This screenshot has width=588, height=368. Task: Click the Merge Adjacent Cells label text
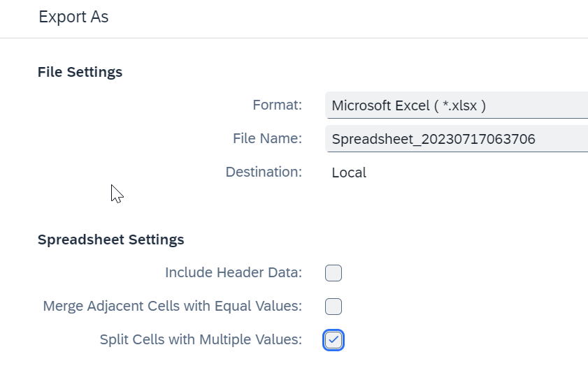coord(172,307)
